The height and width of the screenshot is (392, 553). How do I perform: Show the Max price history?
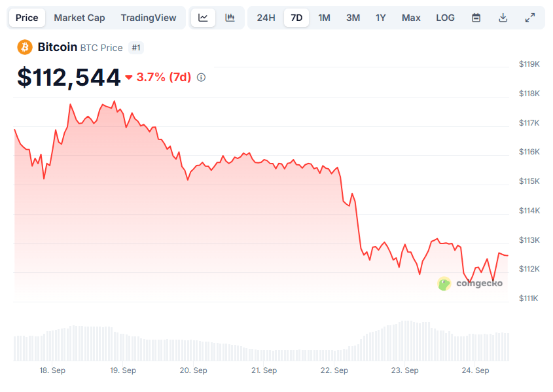coord(411,18)
